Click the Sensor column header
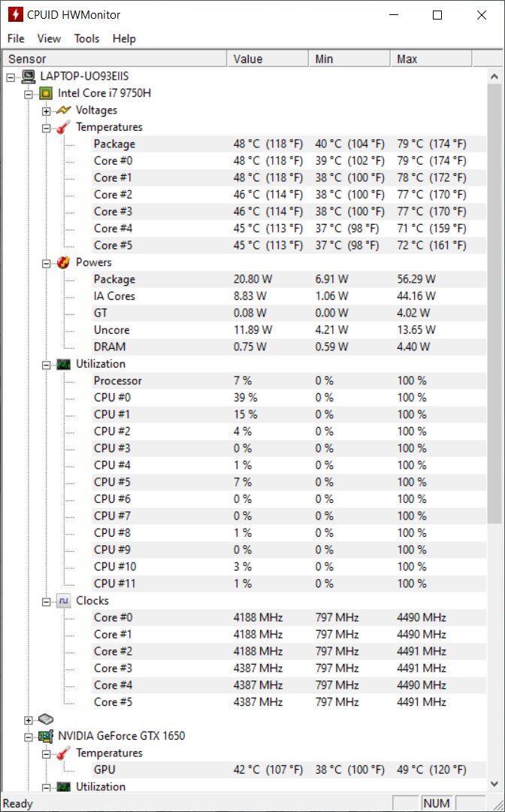The height and width of the screenshot is (812, 505). pyautogui.click(x=113, y=59)
